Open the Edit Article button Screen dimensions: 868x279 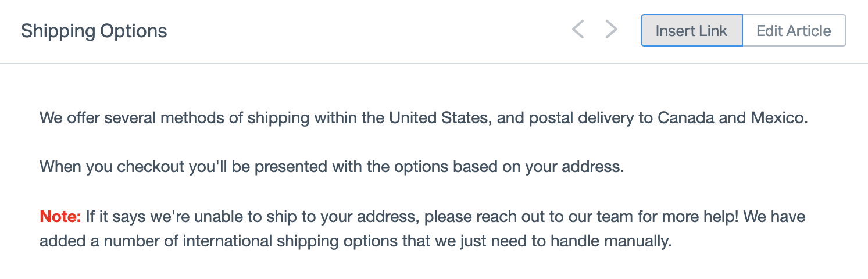794,30
